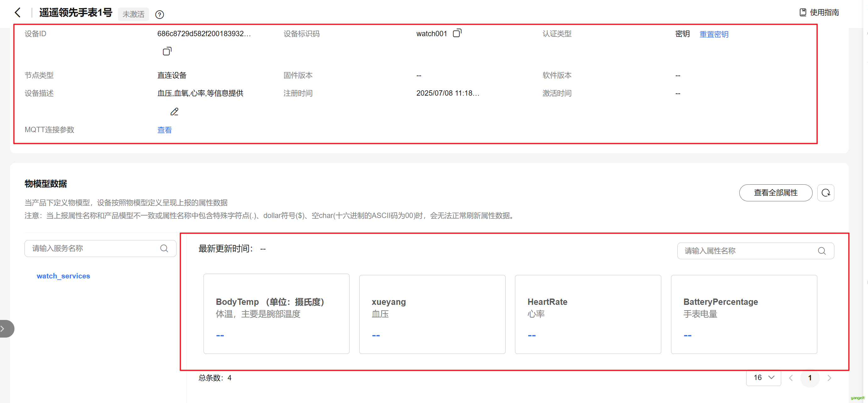
Task: Open 使用指南 link
Action: [824, 13]
